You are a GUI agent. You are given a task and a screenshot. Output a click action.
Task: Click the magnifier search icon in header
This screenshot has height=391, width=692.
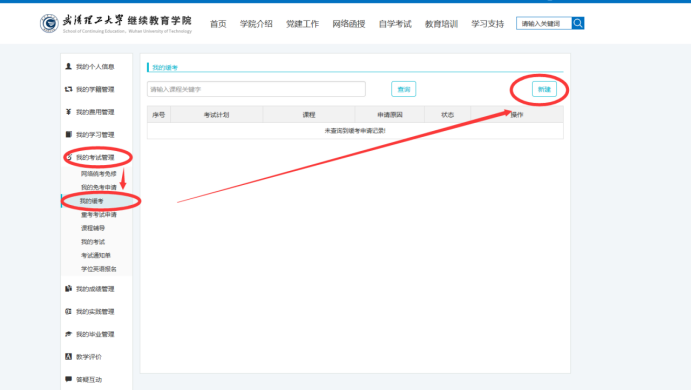click(578, 23)
